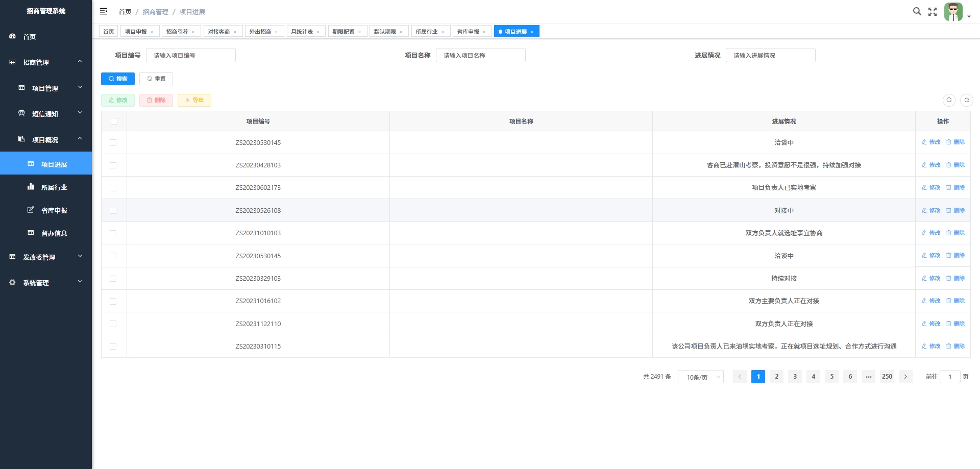Switch to the 月统计表 tab
The height and width of the screenshot is (469, 980).
click(302, 32)
